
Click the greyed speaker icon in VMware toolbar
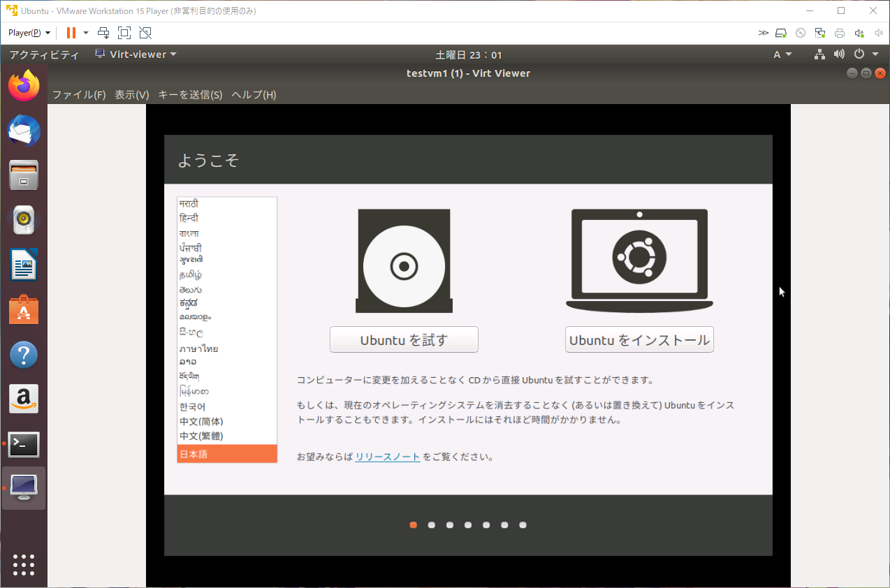(x=878, y=33)
